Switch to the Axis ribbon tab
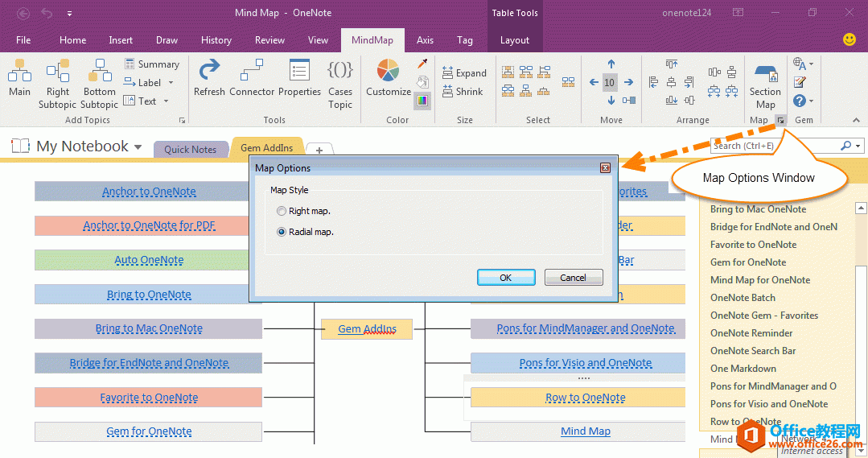868x458 pixels. click(x=425, y=40)
